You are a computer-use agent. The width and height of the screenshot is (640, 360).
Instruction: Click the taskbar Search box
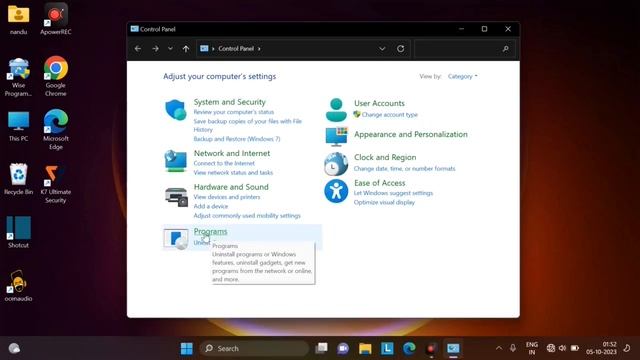[x=254, y=348]
